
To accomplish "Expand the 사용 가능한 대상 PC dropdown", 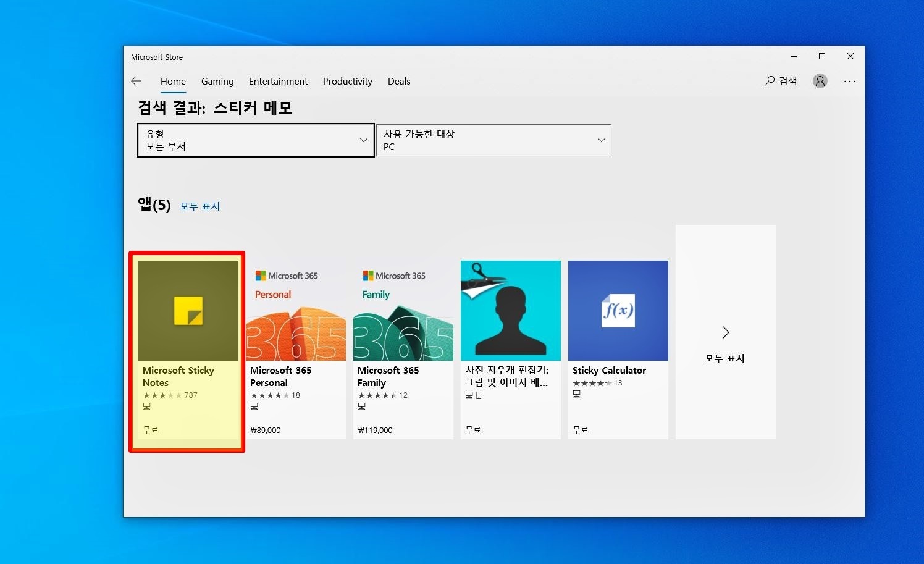I will pyautogui.click(x=493, y=140).
